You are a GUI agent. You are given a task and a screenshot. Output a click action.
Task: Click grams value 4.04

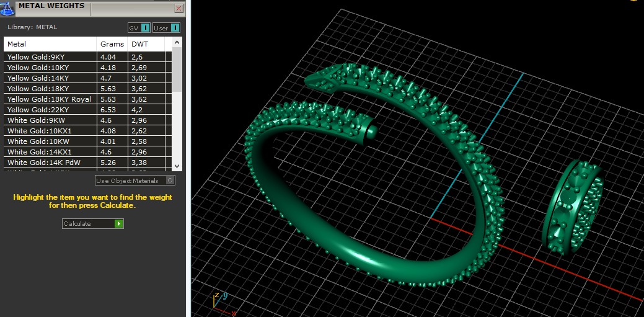pos(108,56)
